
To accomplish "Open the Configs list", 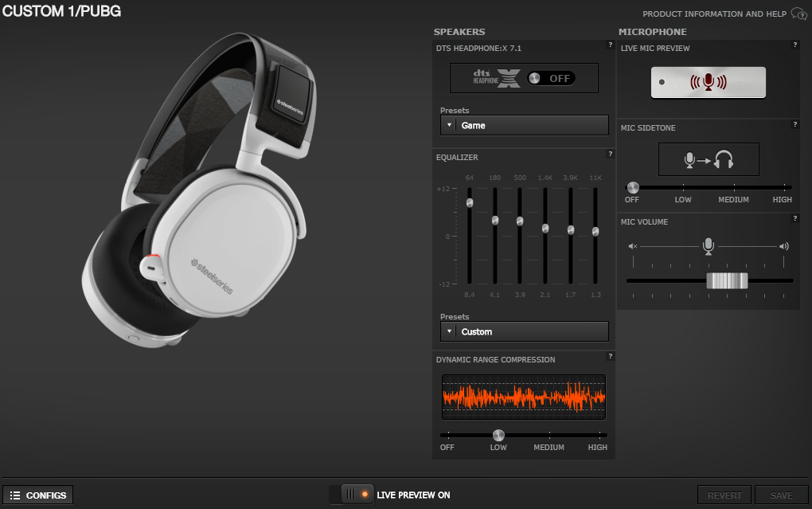I will coord(37,495).
